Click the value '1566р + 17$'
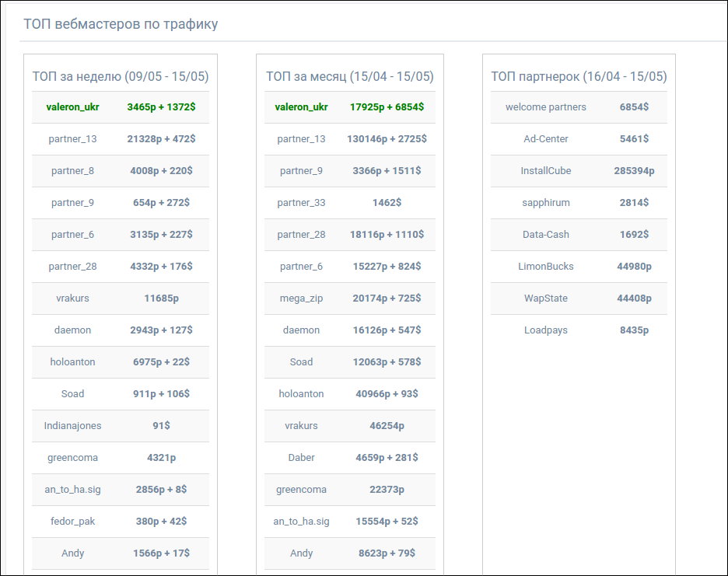This screenshot has height=576, width=728. pyautogui.click(x=161, y=553)
